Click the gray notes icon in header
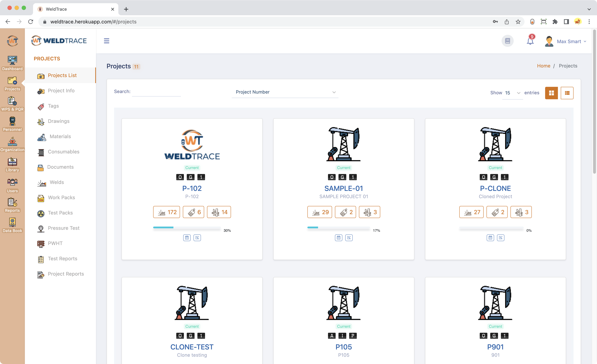 tap(508, 41)
